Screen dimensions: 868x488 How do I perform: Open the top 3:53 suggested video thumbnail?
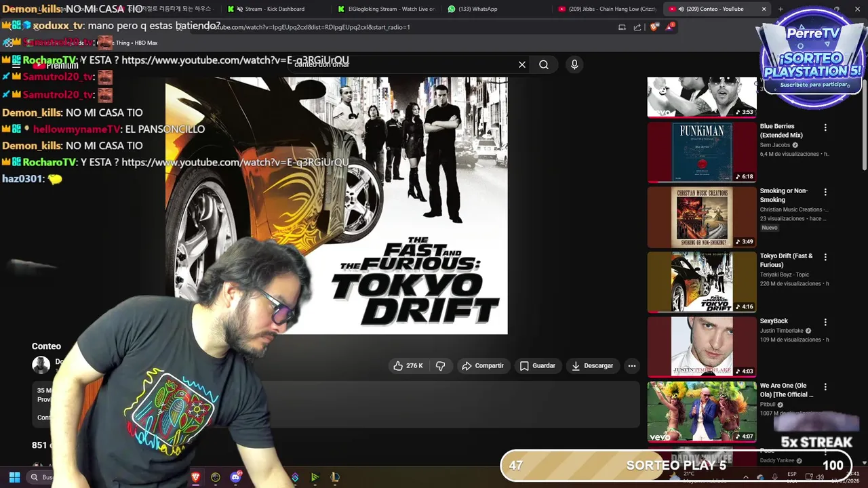702,97
